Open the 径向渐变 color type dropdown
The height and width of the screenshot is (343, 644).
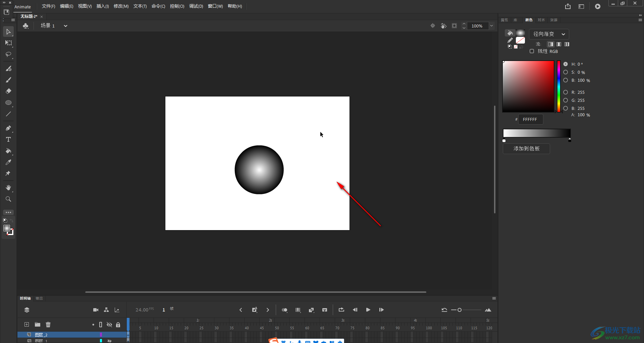(549, 34)
